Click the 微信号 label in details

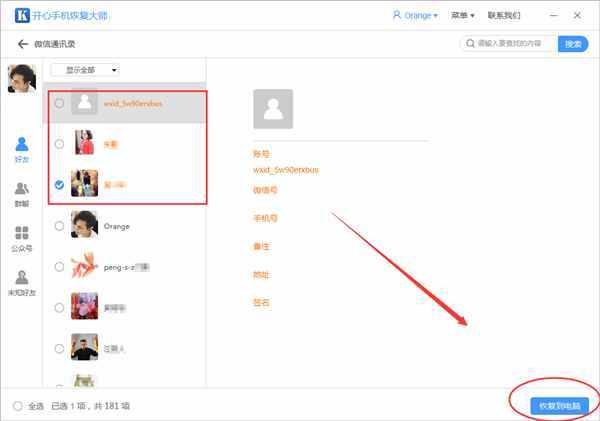(x=265, y=190)
